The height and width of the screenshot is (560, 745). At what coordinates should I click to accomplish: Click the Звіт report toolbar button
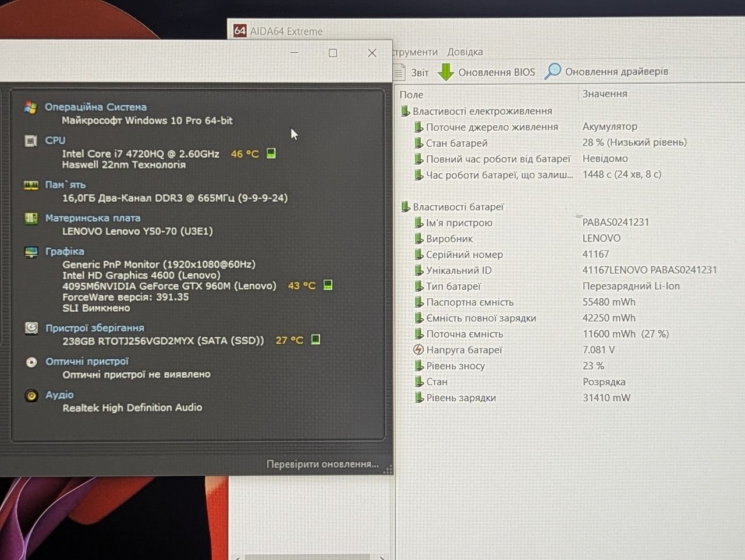coord(411,72)
